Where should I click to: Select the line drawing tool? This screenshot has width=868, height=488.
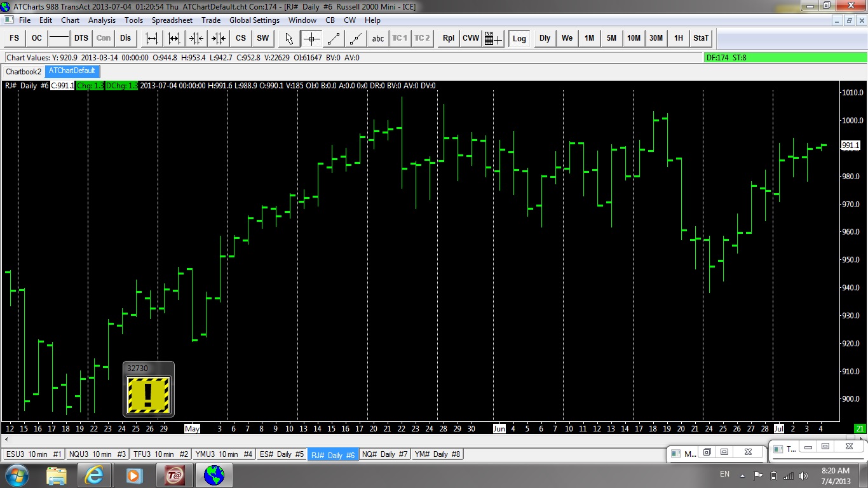coord(334,38)
